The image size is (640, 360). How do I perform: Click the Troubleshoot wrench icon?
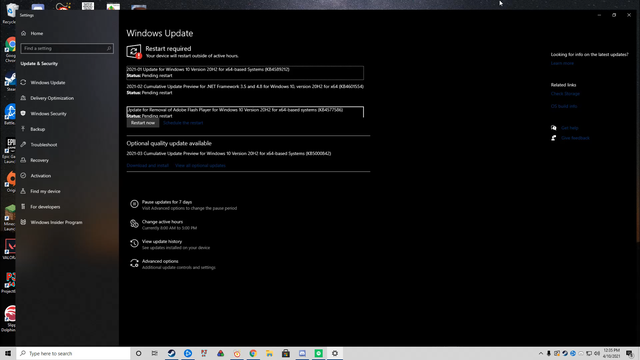coord(23,144)
